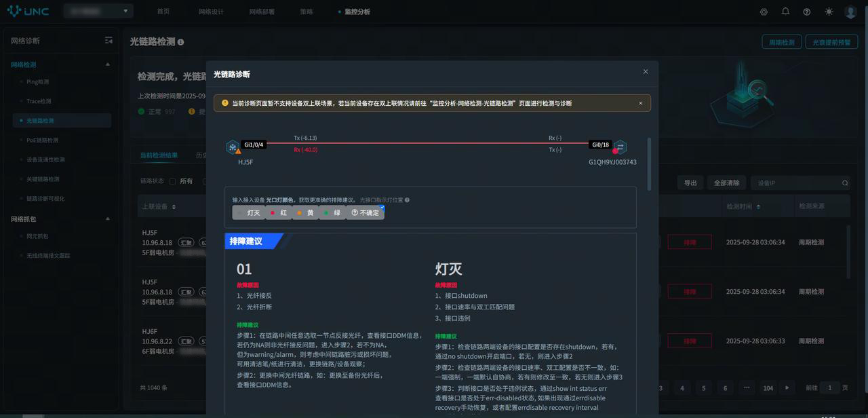Viewport: 868px width, 418px height.
Task: Open help for 光接口指示灯位置
Action: pos(407,200)
